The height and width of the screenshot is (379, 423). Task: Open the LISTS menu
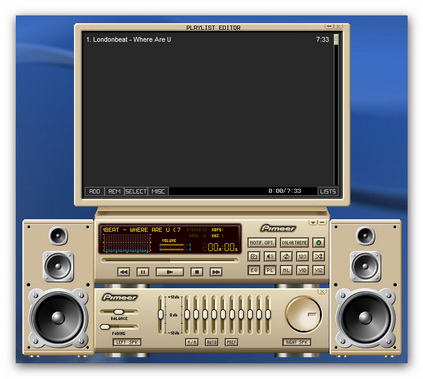[328, 191]
